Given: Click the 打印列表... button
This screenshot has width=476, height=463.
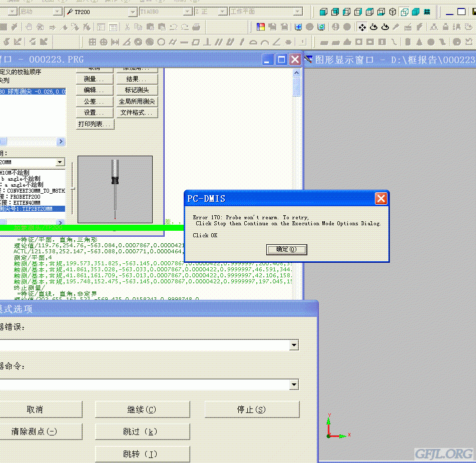Looking at the screenshot, I should [x=95, y=124].
